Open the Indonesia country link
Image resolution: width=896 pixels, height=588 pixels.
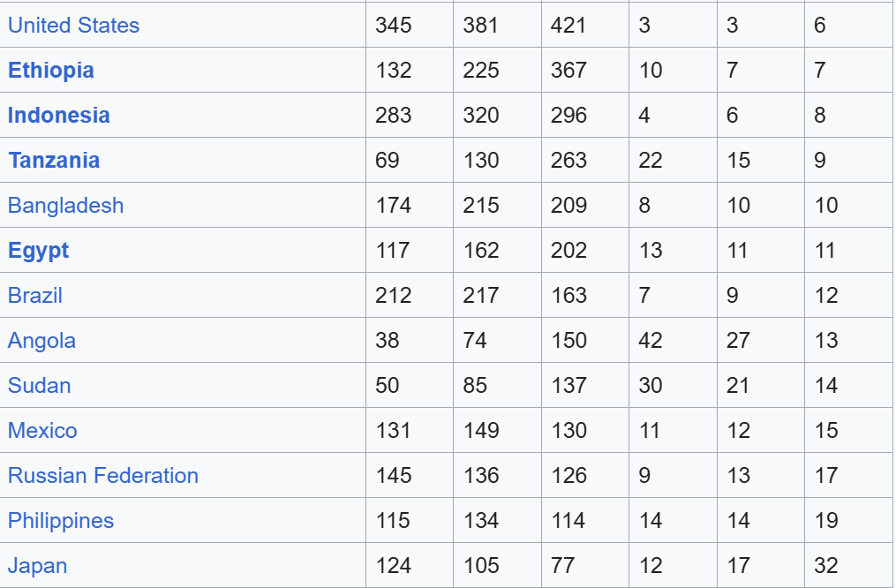[x=59, y=116]
